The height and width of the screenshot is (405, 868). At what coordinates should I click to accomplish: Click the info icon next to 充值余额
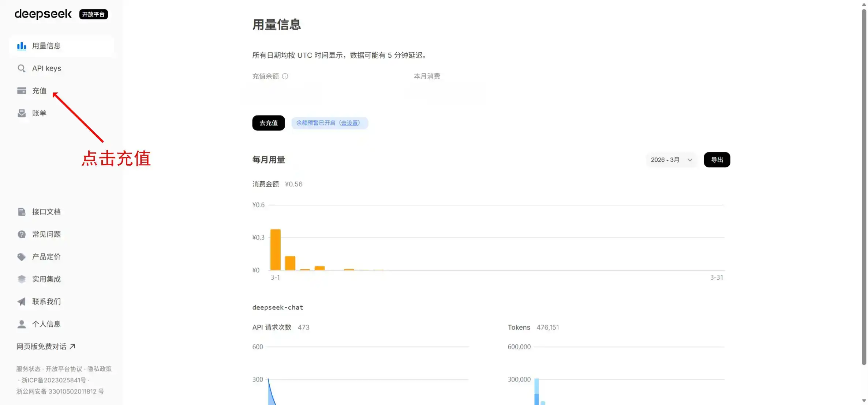coord(285,76)
